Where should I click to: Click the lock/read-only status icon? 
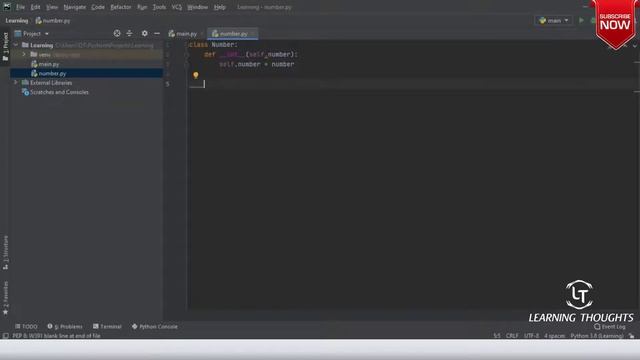point(631,336)
